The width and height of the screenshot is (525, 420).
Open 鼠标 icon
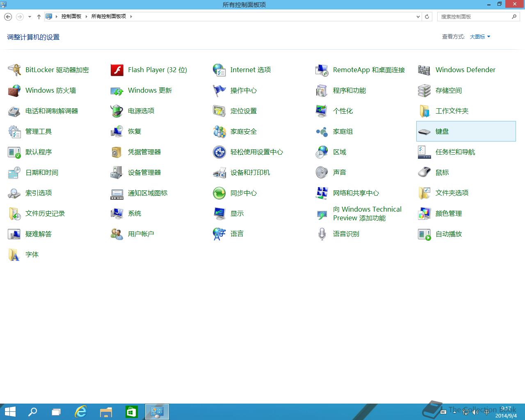425,172
